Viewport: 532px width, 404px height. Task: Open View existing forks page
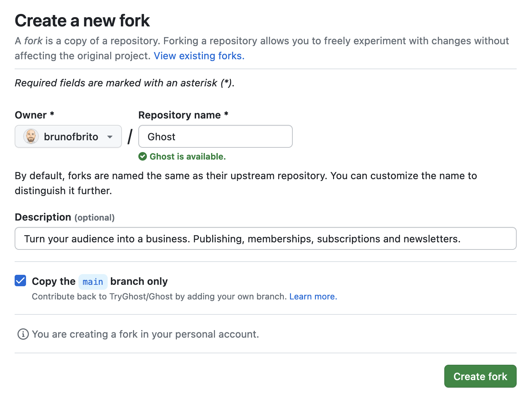[x=199, y=56]
